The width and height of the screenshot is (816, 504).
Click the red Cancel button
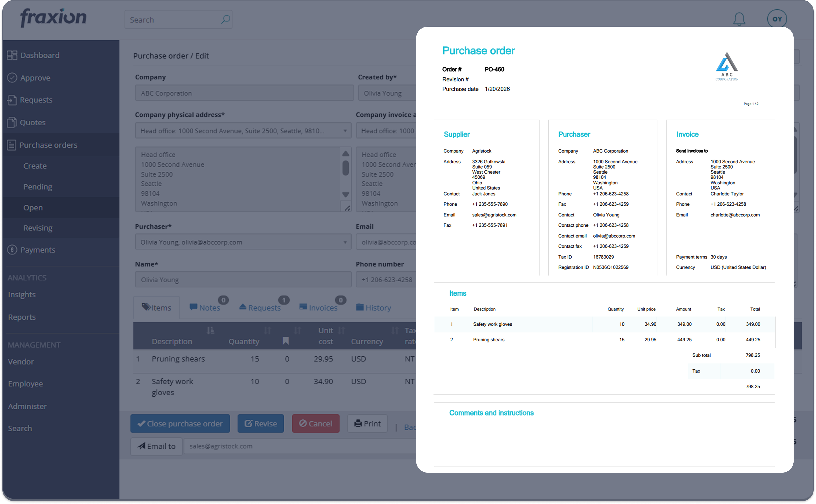(x=315, y=424)
